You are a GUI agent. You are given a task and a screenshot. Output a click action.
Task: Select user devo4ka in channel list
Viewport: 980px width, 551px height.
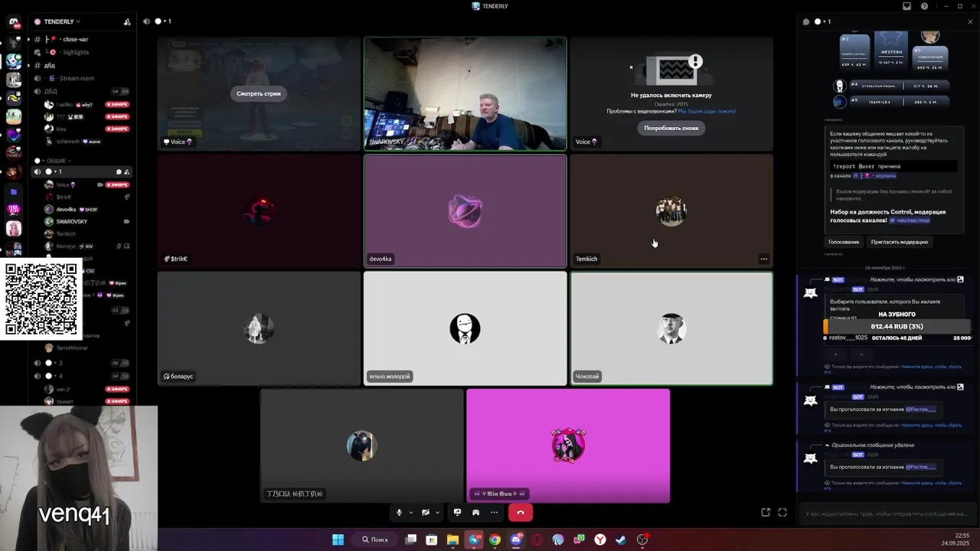(x=66, y=209)
